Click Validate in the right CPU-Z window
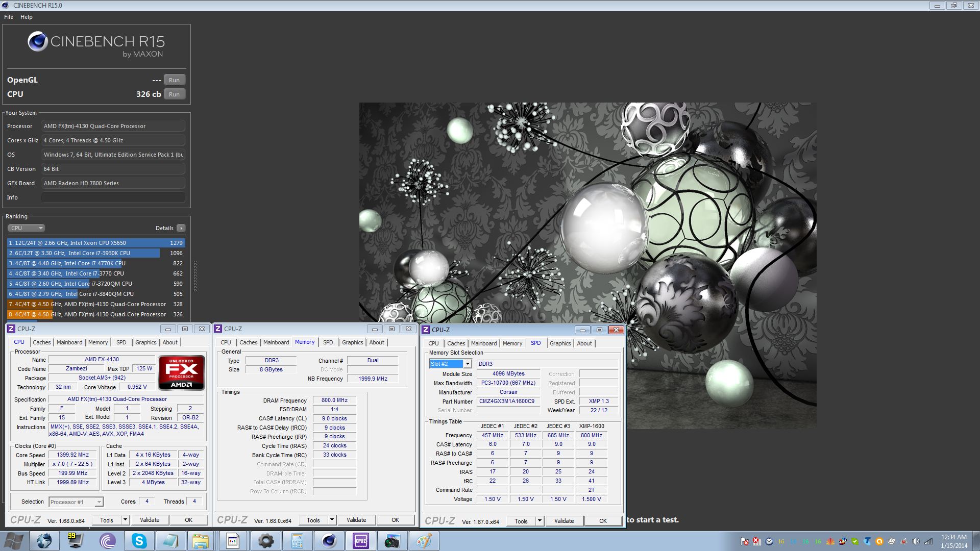Viewport: 980px width, 551px height. click(564, 521)
